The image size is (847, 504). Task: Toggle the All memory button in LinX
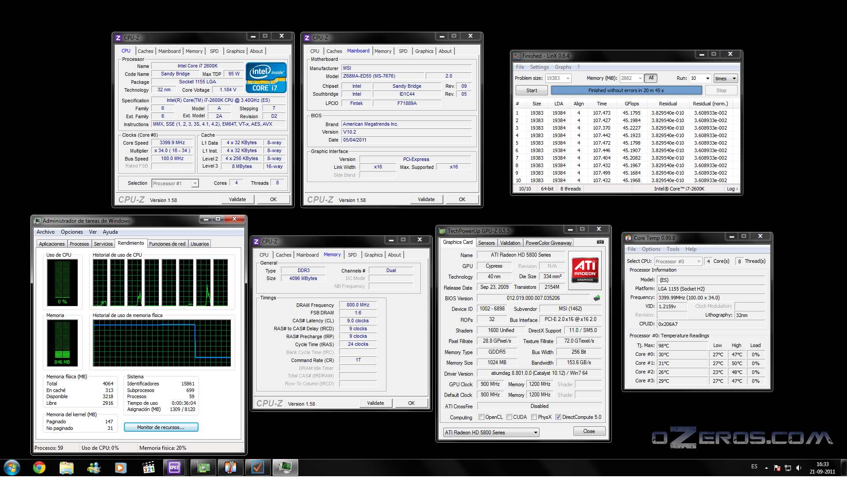[x=651, y=78]
